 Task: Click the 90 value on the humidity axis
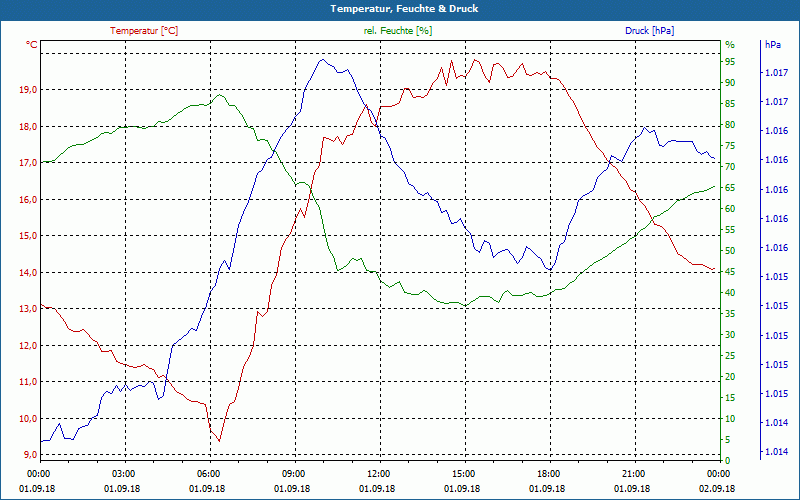(730, 83)
